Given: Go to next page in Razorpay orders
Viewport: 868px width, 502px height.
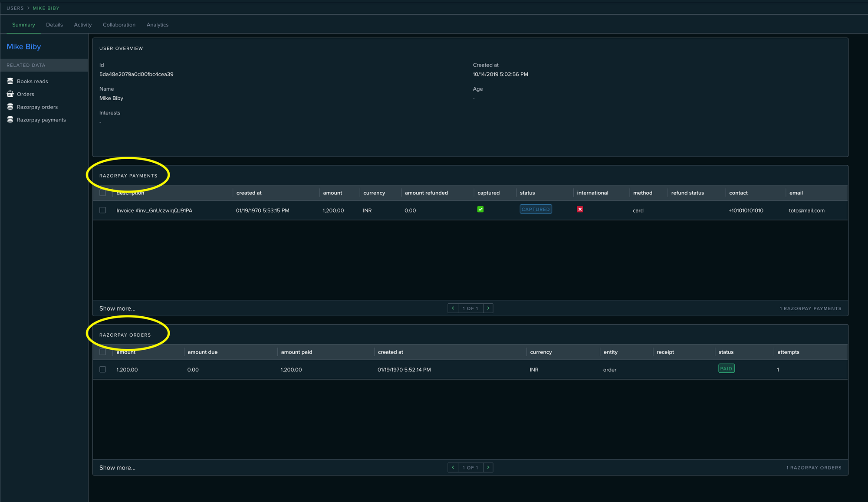Looking at the screenshot, I should click(x=488, y=467).
